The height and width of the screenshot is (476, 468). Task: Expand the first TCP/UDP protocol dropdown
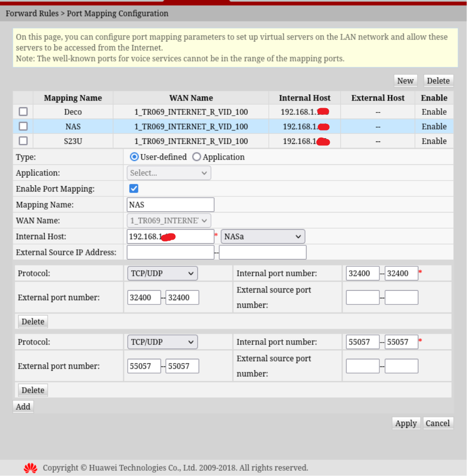[x=162, y=273]
